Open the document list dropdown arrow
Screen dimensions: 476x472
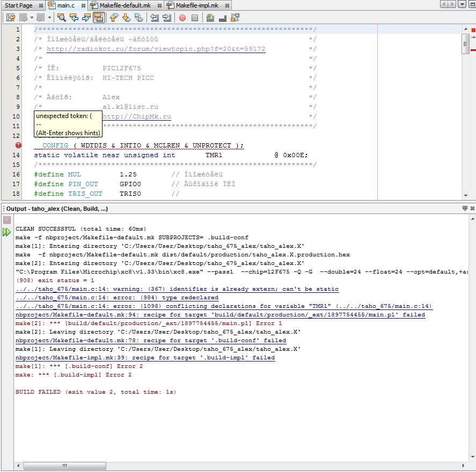(463, 5)
